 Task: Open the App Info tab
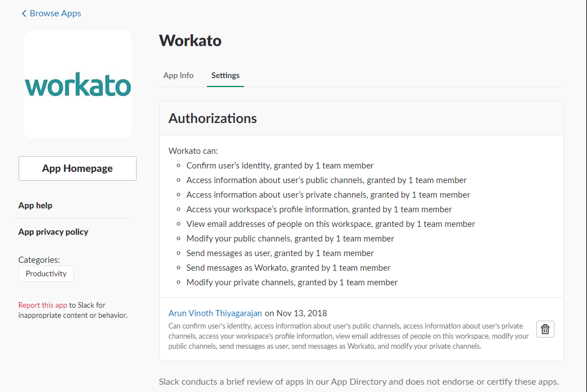[178, 75]
